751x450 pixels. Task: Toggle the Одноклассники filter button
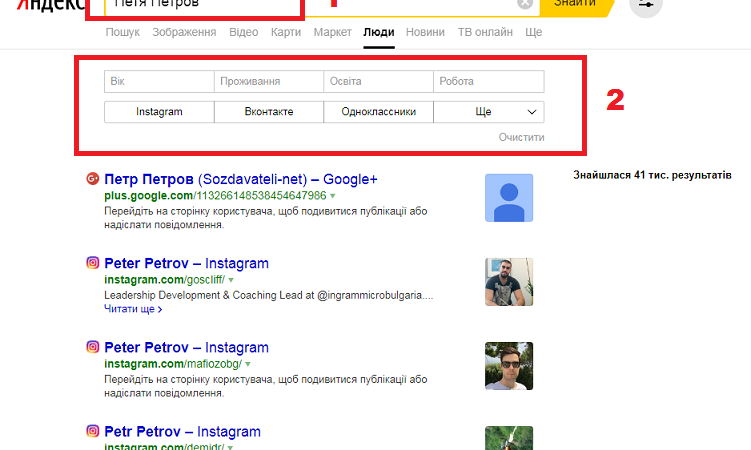(x=379, y=112)
